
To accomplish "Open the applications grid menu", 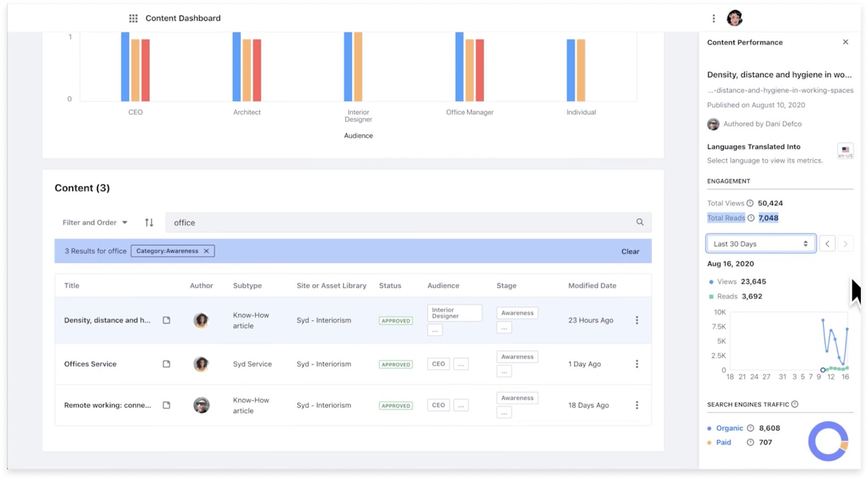I will click(x=133, y=18).
